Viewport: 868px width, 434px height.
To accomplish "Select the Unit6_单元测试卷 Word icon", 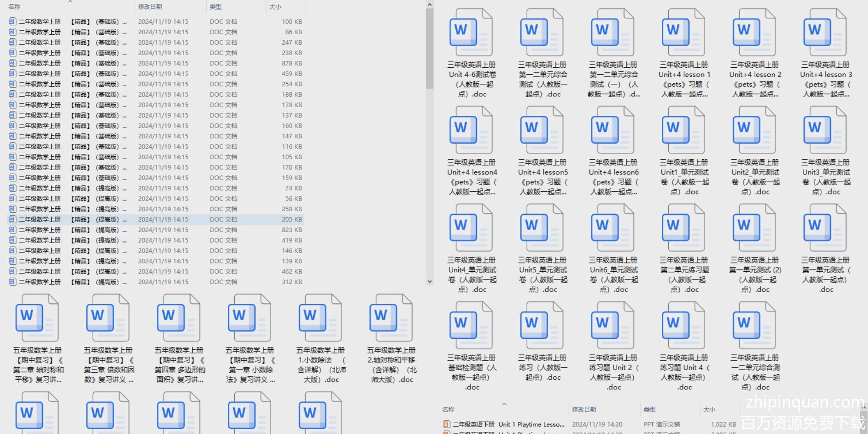I will pyautogui.click(x=613, y=228).
